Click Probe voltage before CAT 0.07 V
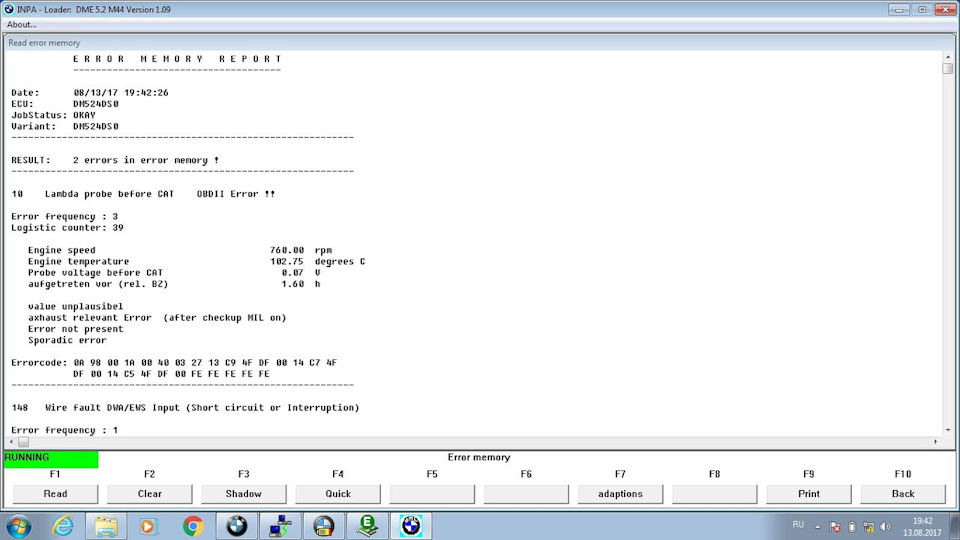960x540 pixels. [x=174, y=273]
